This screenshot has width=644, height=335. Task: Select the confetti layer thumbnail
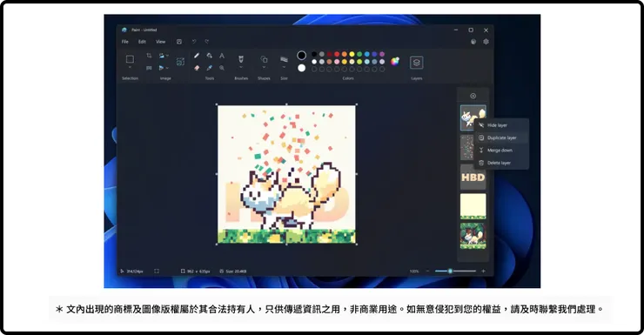467,147
